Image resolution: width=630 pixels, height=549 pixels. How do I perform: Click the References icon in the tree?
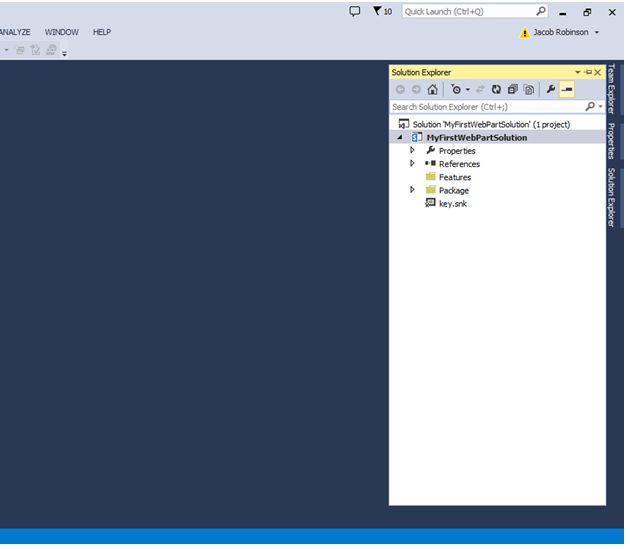click(430, 163)
